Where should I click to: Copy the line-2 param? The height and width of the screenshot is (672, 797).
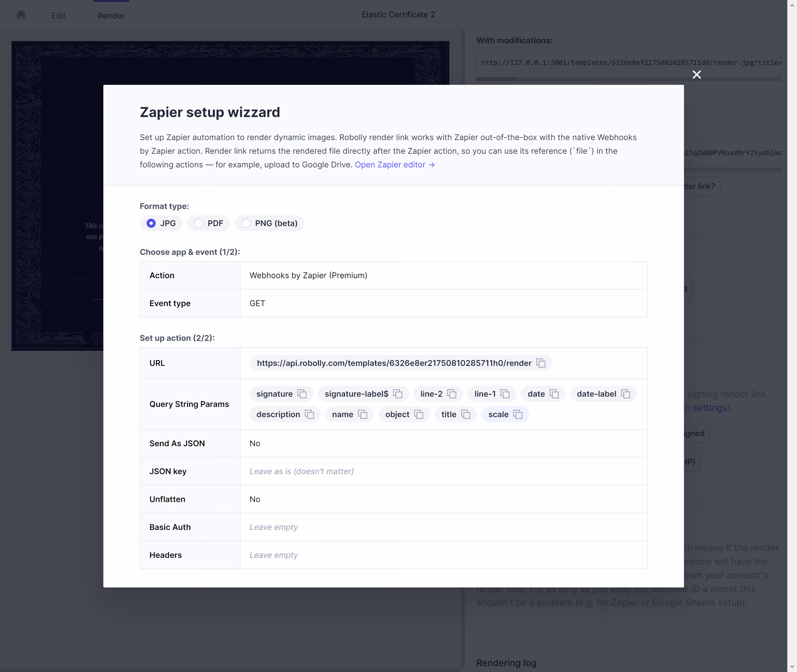click(x=451, y=394)
